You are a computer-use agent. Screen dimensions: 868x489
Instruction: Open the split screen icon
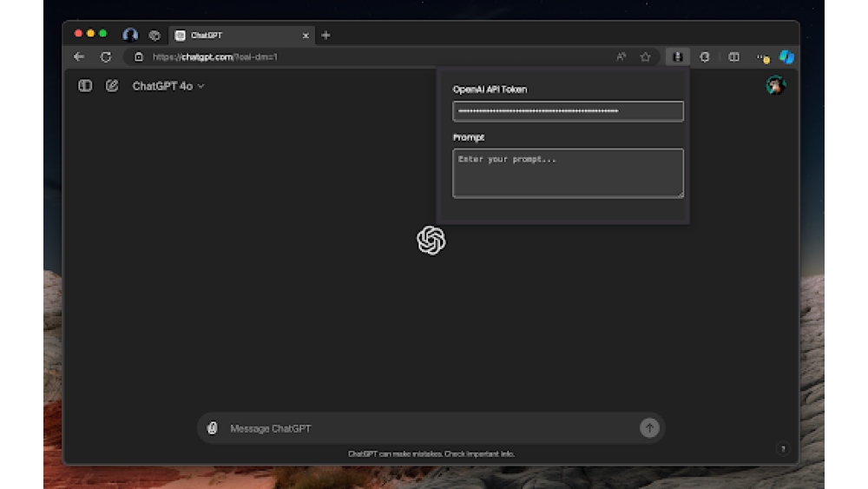coord(733,56)
